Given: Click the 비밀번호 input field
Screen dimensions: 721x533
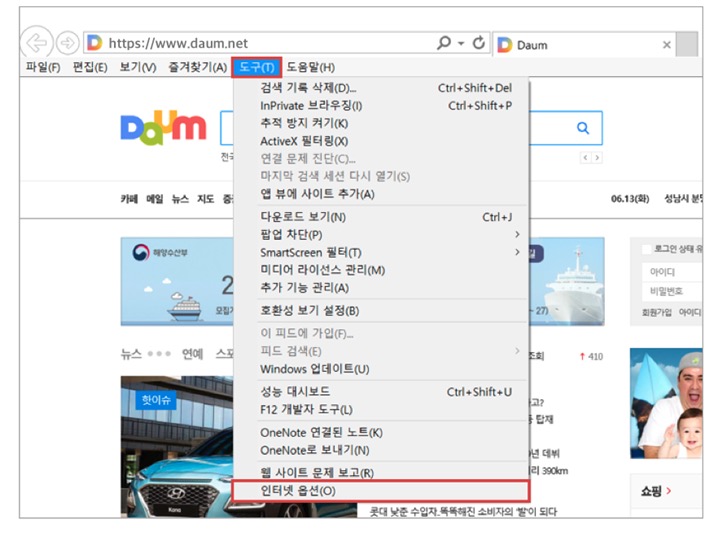Looking at the screenshot, I should 672,291.
